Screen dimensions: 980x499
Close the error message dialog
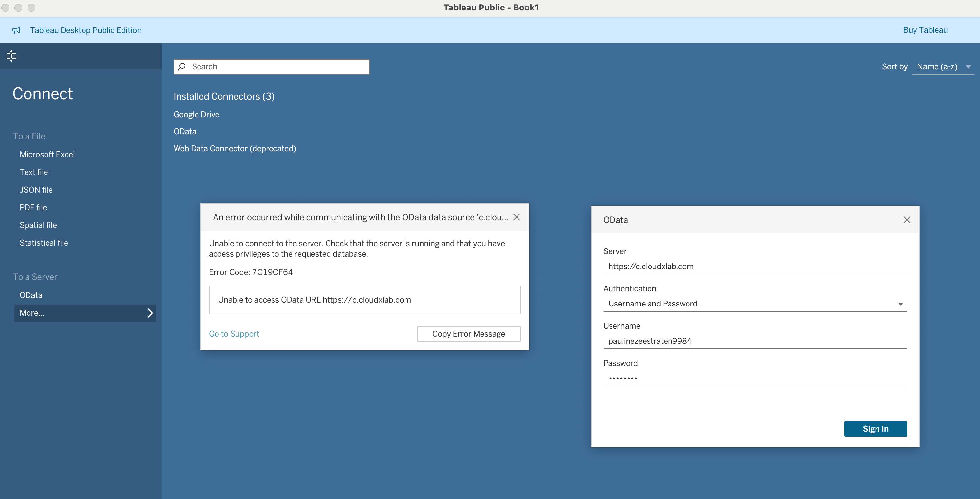516,217
